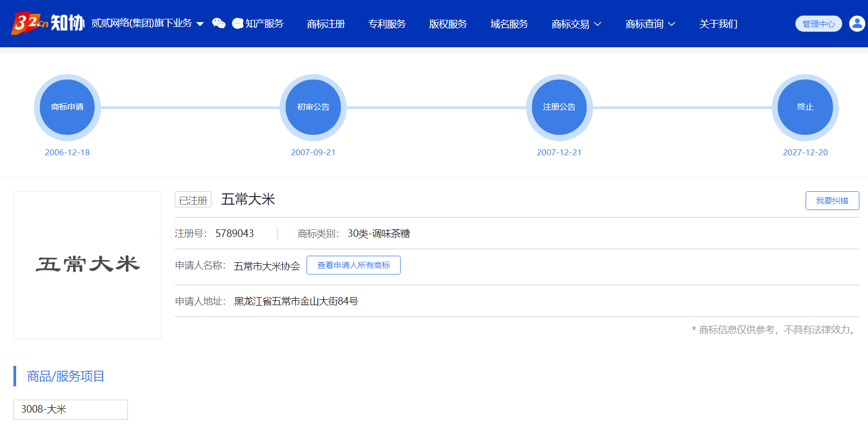The height and width of the screenshot is (426, 868).
Task: Select the 商标申请 timeline step
Action: (67, 107)
